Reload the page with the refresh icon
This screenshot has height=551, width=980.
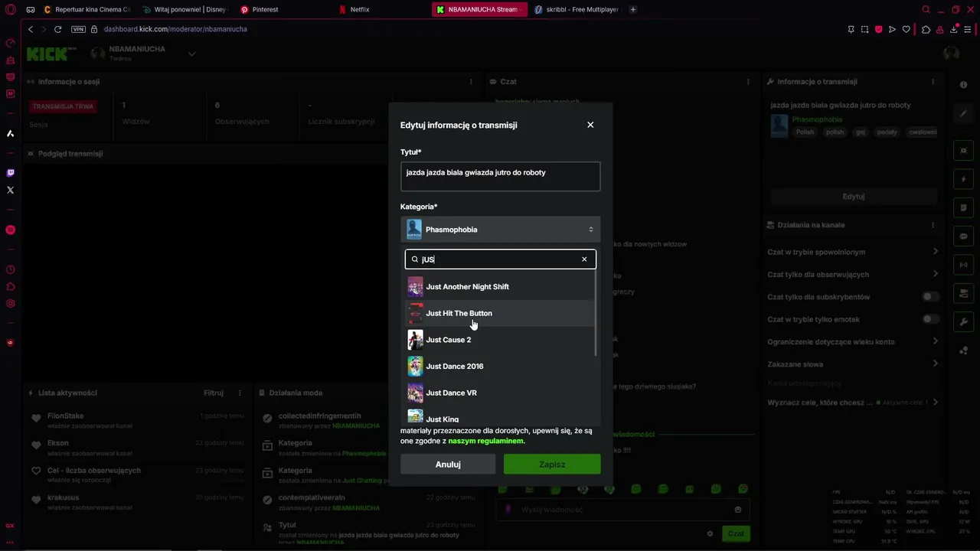tap(57, 29)
